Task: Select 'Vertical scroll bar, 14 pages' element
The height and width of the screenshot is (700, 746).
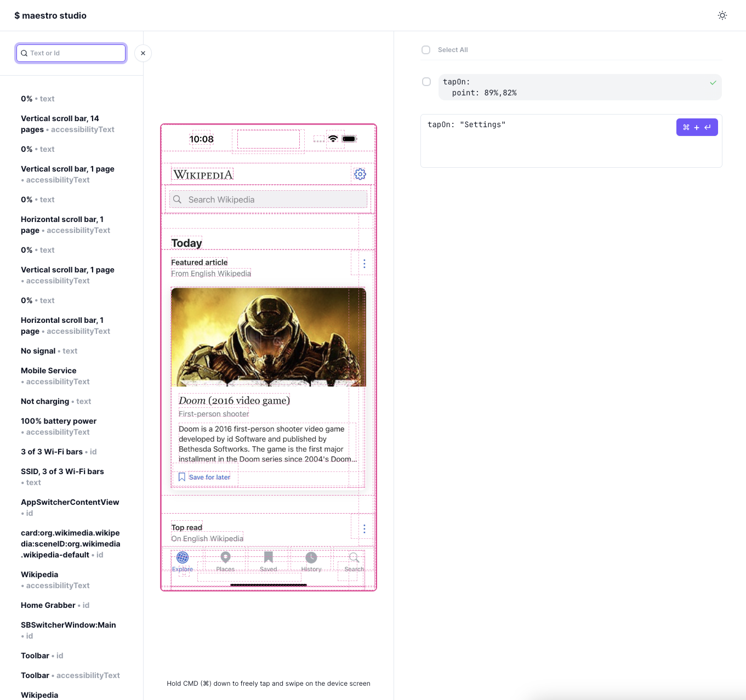Action: (x=67, y=124)
